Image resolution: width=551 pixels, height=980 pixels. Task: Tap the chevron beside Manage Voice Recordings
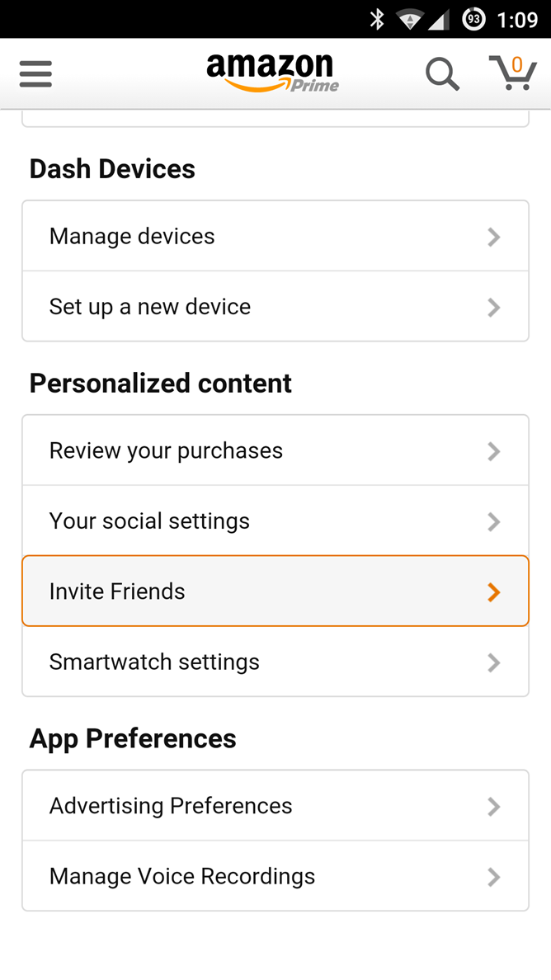point(494,877)
